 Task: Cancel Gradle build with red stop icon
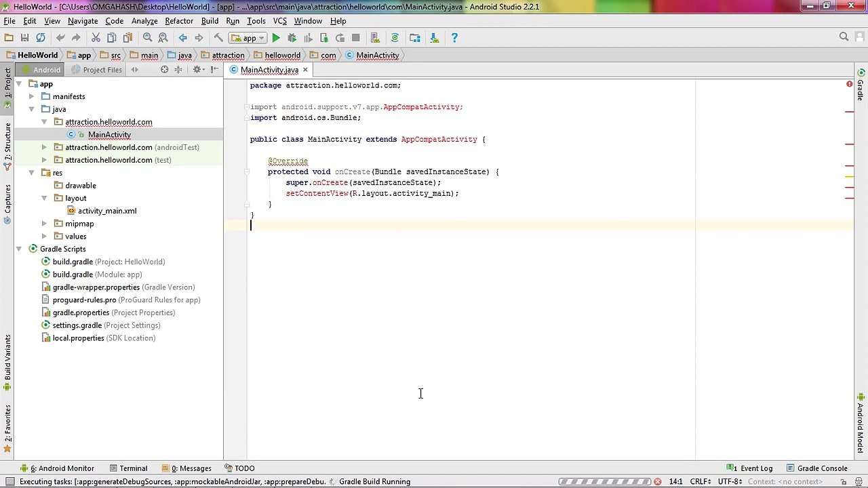(657, 482)
